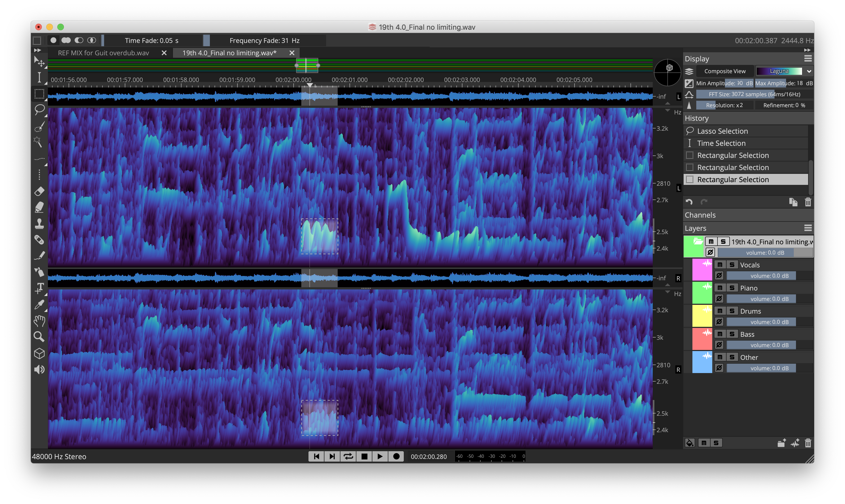Image resolution: width=845 pixels, height=504 pixels.
Task: Expand the Channels panel
Action: coord(700,215)
